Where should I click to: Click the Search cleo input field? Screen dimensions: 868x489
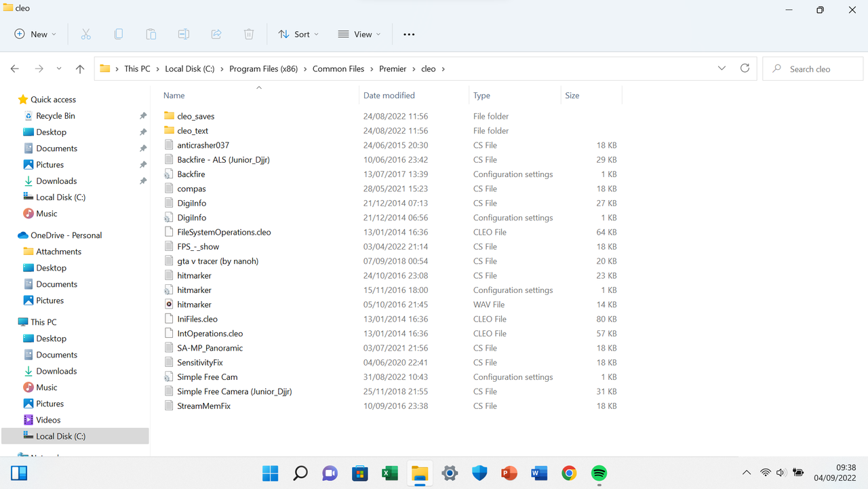812,69
